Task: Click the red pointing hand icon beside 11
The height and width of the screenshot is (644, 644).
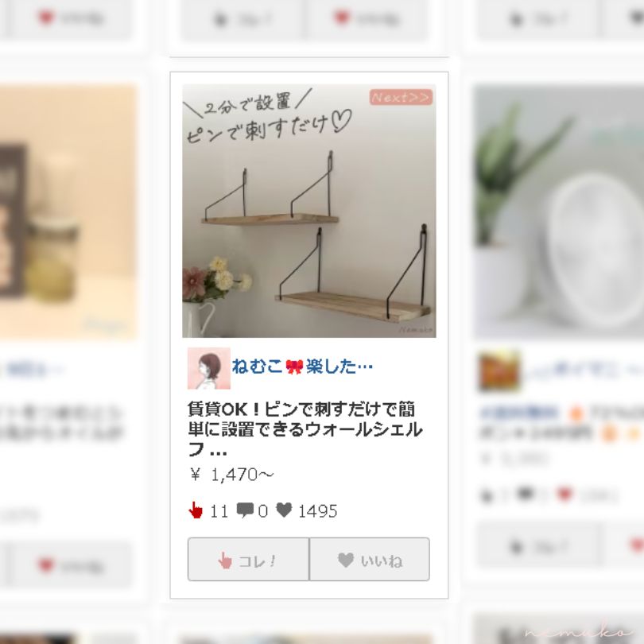Action: (x=196, y=510)
